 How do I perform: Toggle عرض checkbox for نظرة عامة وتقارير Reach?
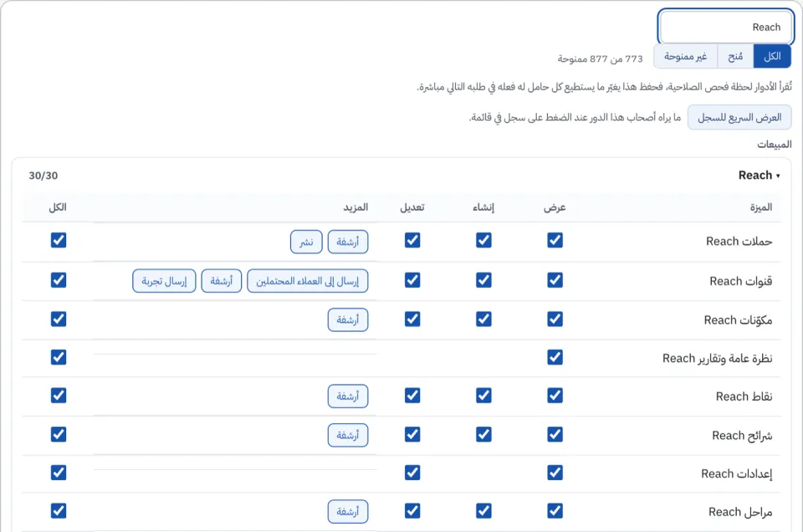tap(555, 357)
